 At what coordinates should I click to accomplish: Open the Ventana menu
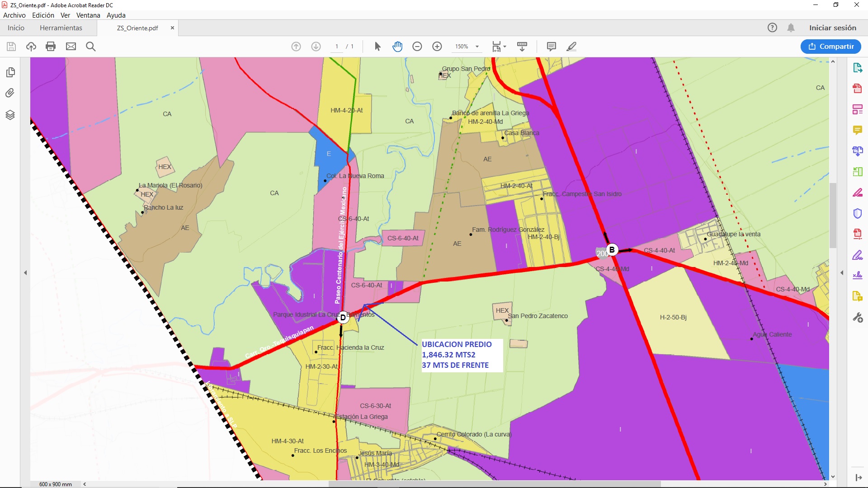[x=88, y=15]
